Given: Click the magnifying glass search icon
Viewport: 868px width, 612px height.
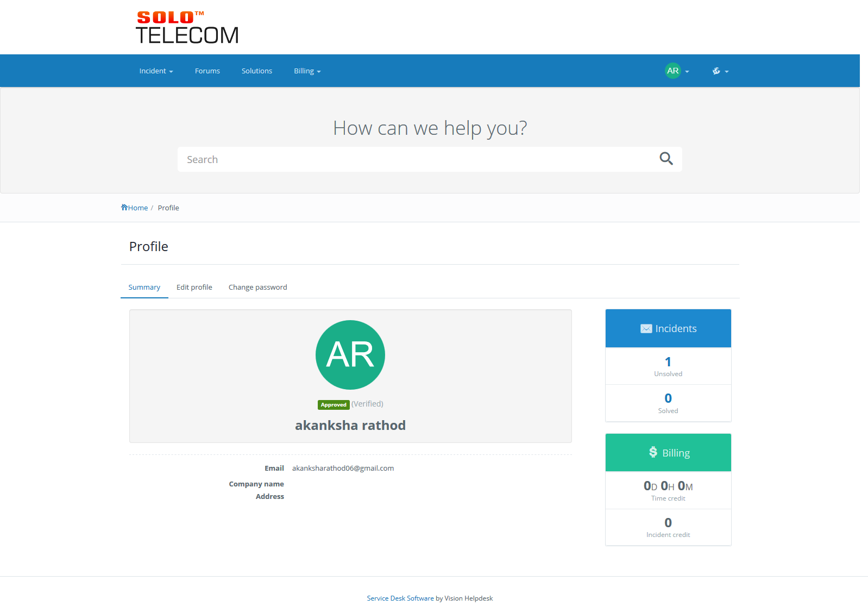Looking at the screenshot, I should [x=666, y=159].
